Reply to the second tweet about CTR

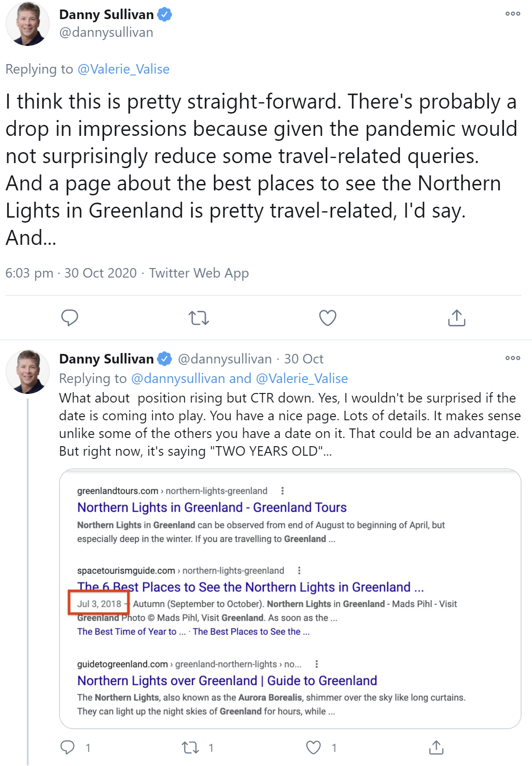pyautogui.click(x=68, y=747)
